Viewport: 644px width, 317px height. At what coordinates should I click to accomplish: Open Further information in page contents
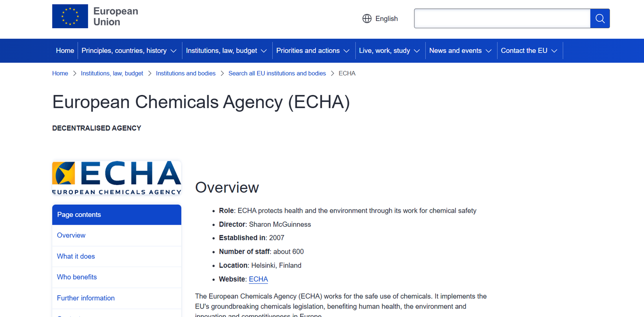tap(86, 298)
